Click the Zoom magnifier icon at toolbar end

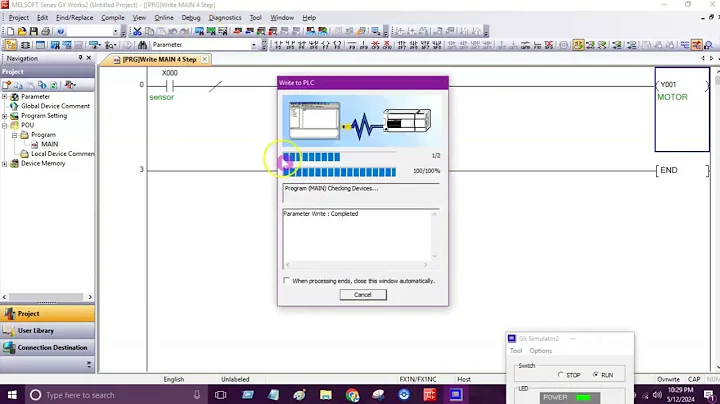click(x=709, y=45)
